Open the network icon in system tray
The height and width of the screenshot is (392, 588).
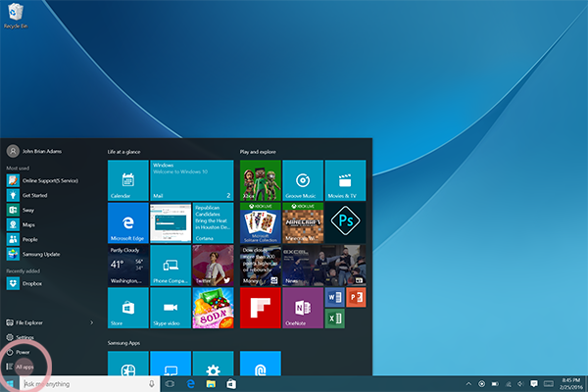pos(509,384)
